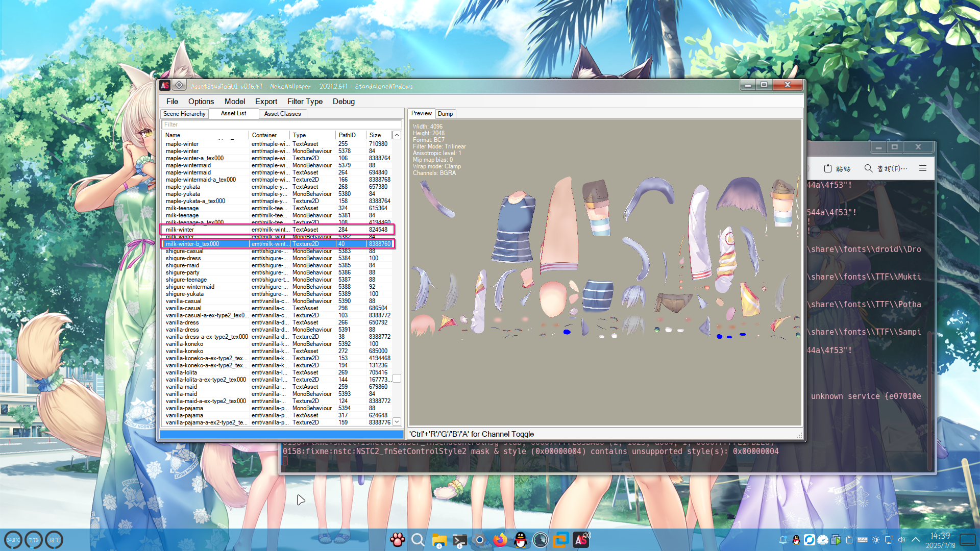Sort assets by the Size column header
980x551 pixels.
coord(379,135)
